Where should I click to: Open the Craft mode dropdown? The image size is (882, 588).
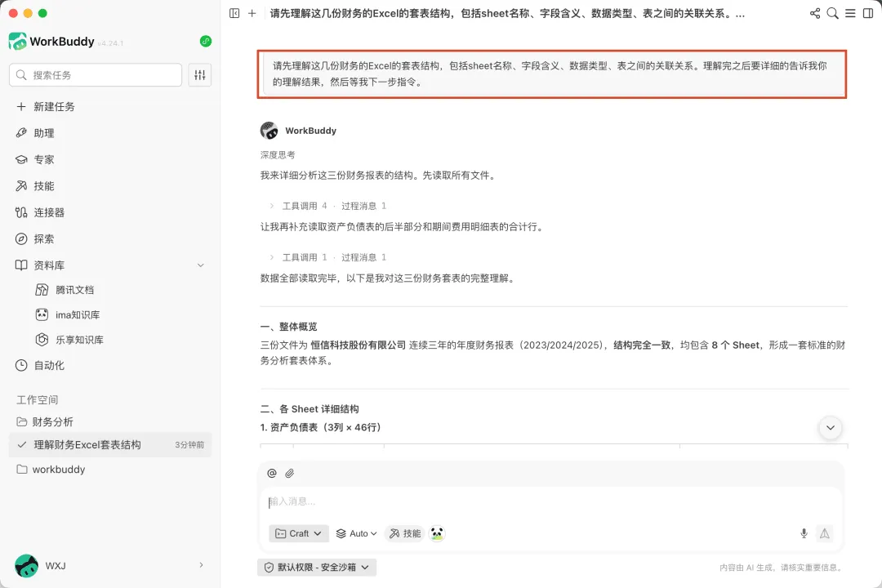(299, 533)
